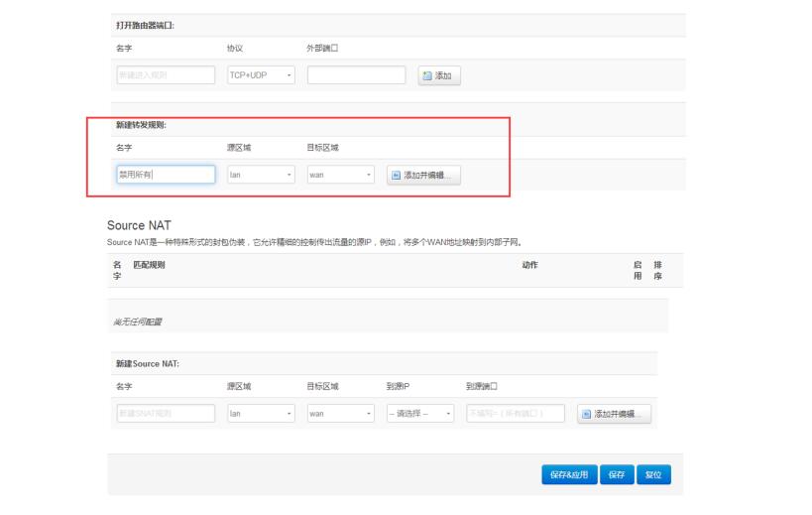Open the TCP+UDP protocol dropdown
The image size is (812, 515).
(262, 75)
